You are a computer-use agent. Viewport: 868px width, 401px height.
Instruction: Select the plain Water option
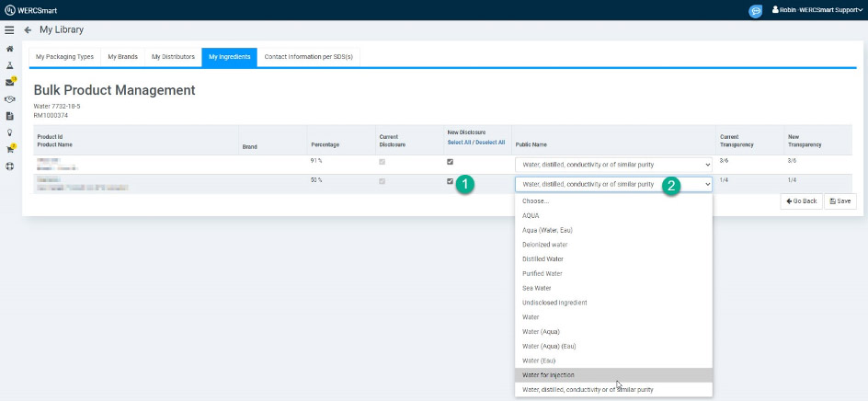click(613, 316)
